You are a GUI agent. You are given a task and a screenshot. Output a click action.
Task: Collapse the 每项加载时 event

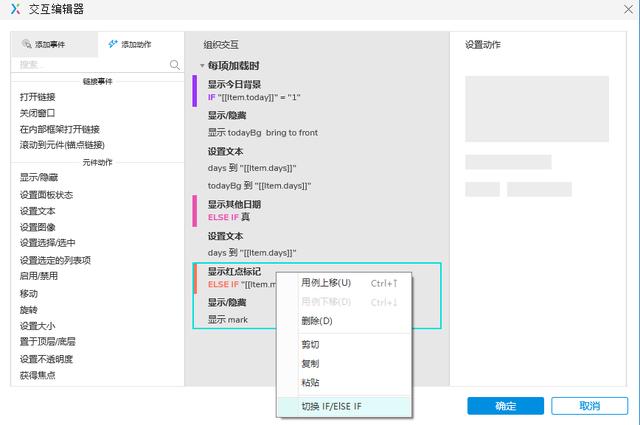(202, 66)
